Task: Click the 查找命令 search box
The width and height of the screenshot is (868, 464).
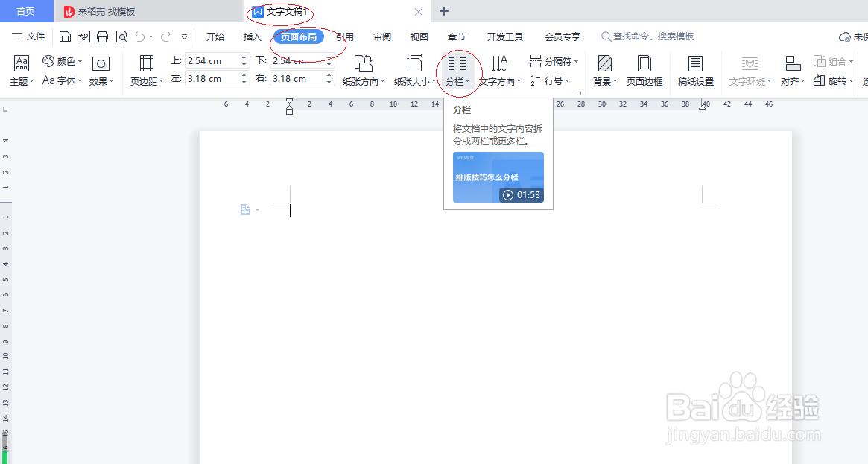Action: tap(647, 35)
